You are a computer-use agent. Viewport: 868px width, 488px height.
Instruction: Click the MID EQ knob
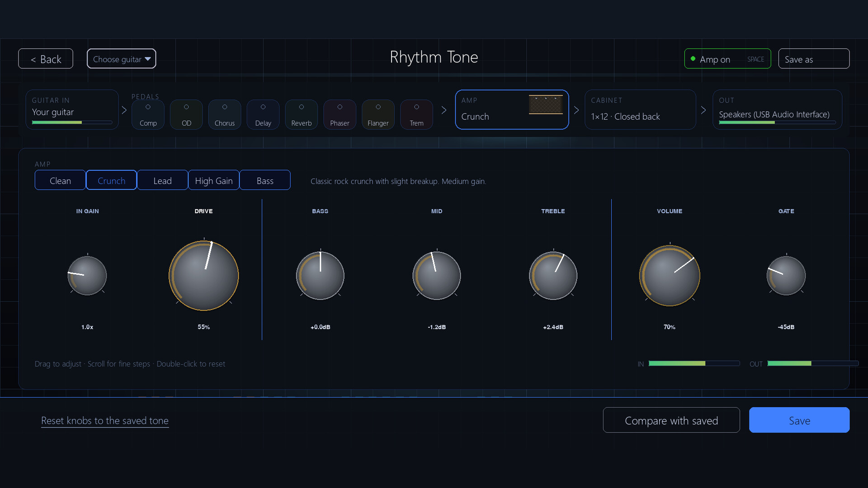pyautogui.click(x=437, y=276)
